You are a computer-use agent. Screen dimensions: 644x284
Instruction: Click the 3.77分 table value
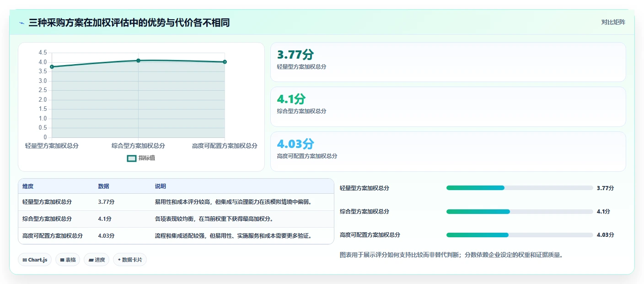click(x=106, y=202)
